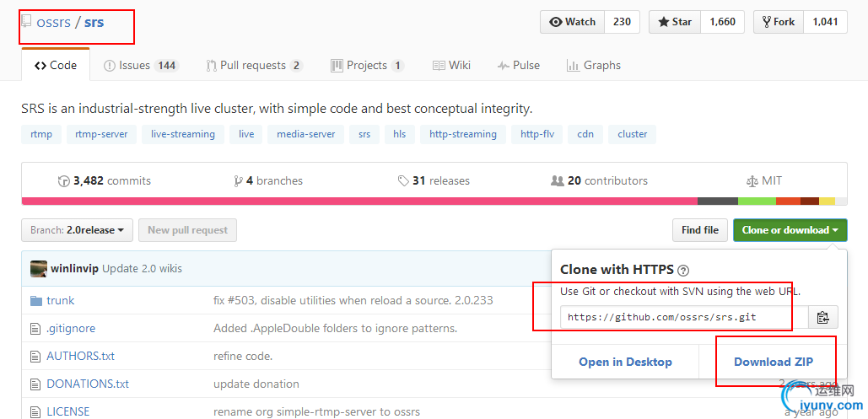View the 1,041 forks count

825,22
